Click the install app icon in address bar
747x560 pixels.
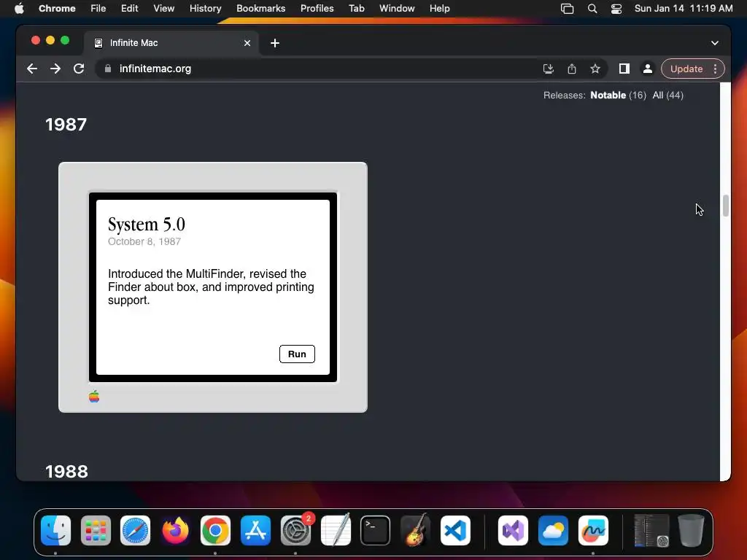(x=549, y=69)
